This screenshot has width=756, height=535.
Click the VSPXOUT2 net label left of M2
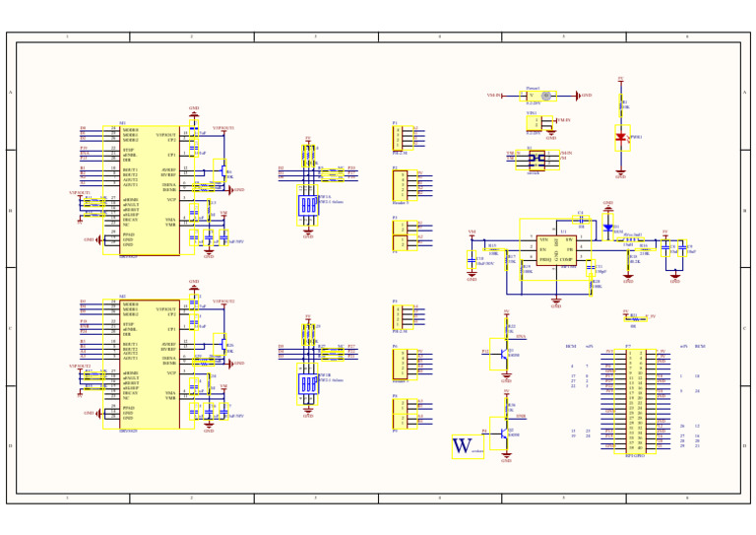click(x=80, y=367)
